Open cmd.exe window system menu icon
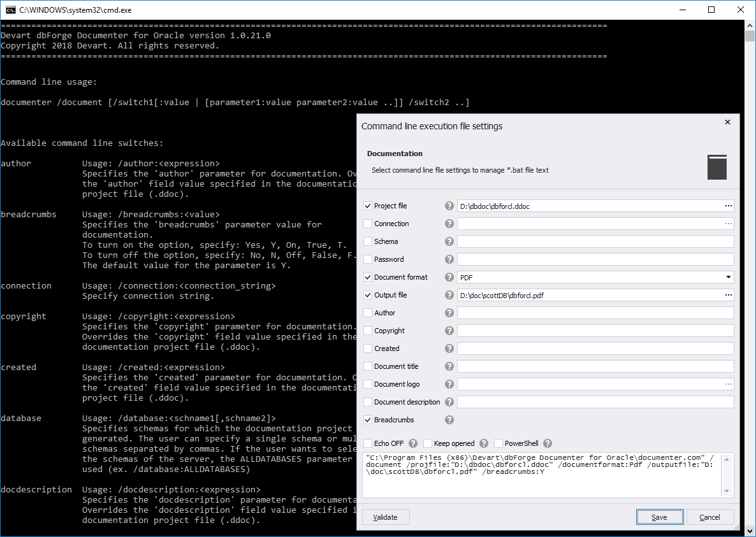The width and height of the screenshot is (756, 537). [x=10, y=10]
